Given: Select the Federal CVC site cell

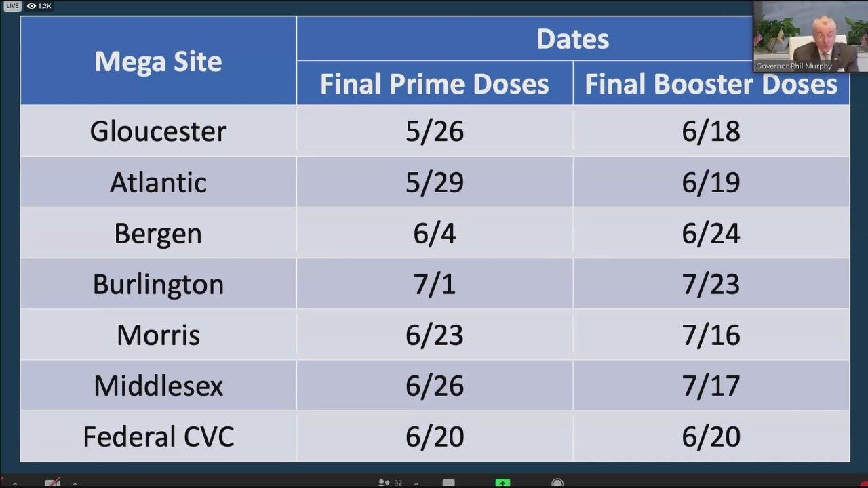Looking at the screenshot, I should [x=158, y=436].
